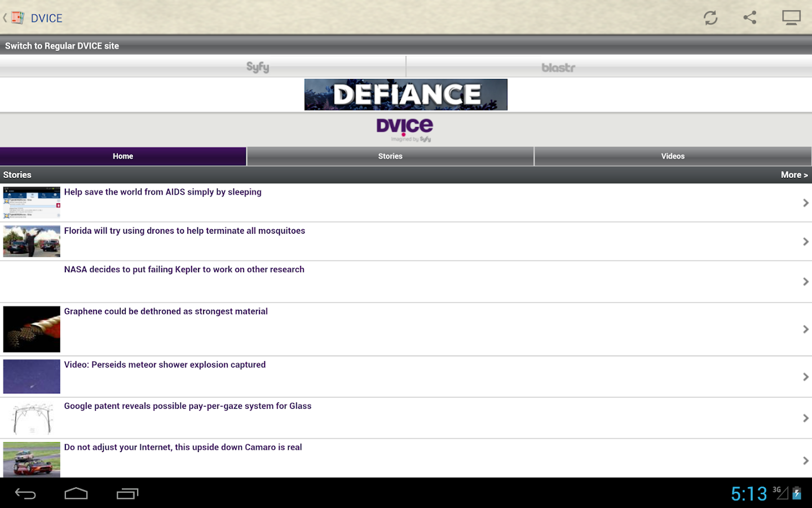
Task: Click the DEFIANCE banner ad
Action: [406, 94]
